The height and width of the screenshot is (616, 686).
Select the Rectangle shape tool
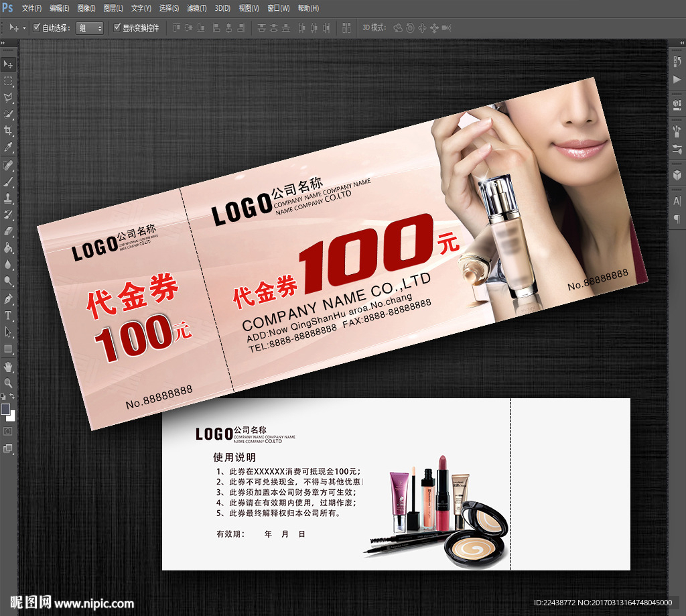8,349
